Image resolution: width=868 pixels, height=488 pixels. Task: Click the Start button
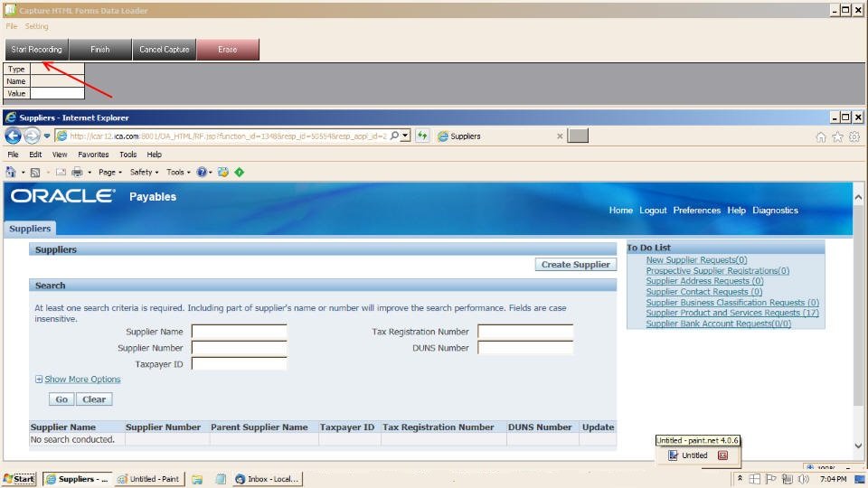19,479
